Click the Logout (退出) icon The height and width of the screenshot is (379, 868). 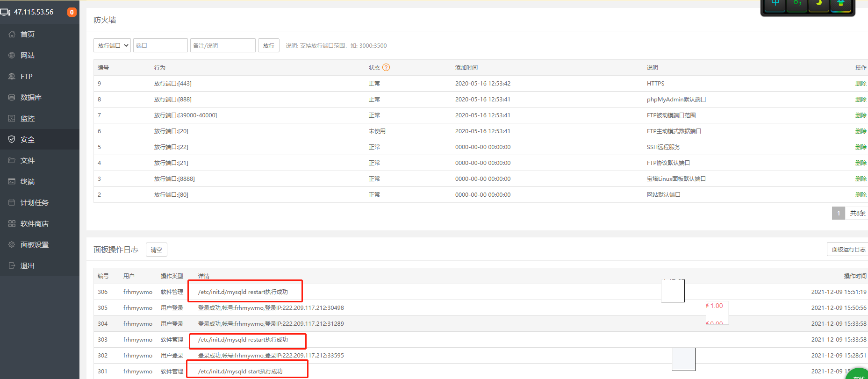[12, 265]
